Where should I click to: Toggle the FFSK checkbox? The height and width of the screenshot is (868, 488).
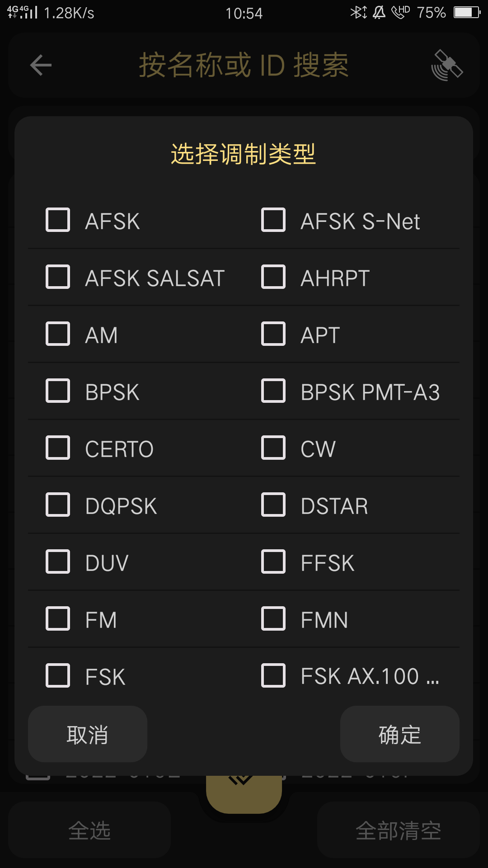tap(273, 562)
